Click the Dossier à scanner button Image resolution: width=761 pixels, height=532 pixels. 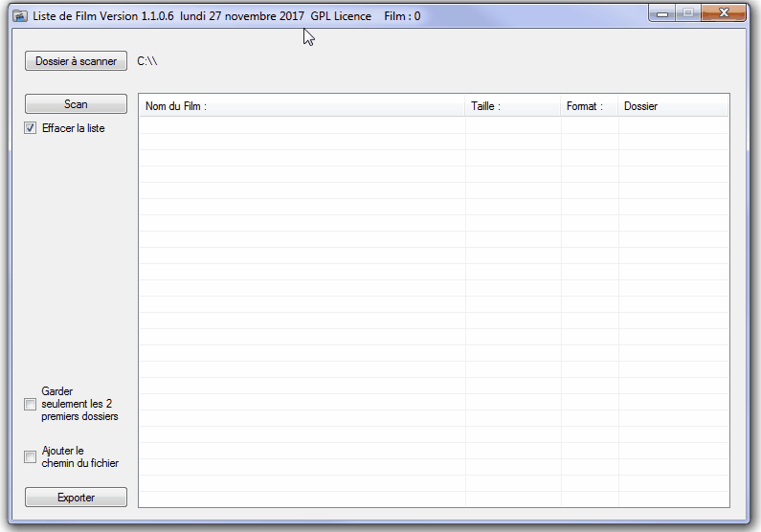(77, 61)
